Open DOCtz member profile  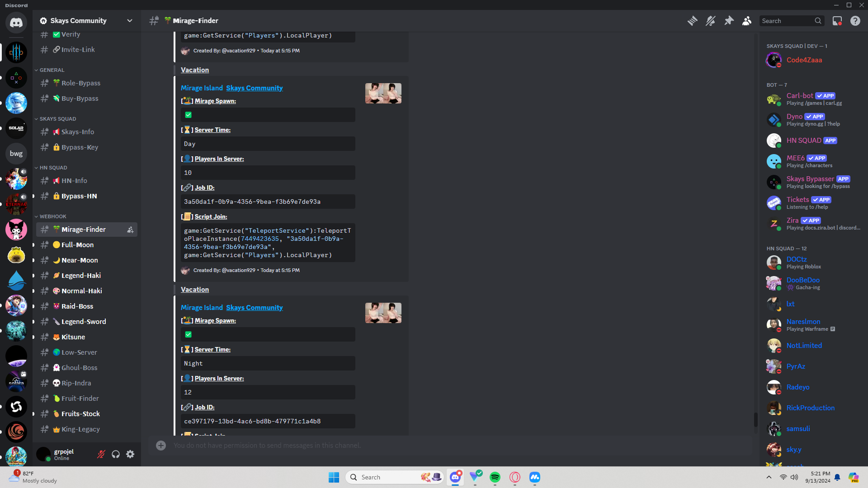coord(811,263)
